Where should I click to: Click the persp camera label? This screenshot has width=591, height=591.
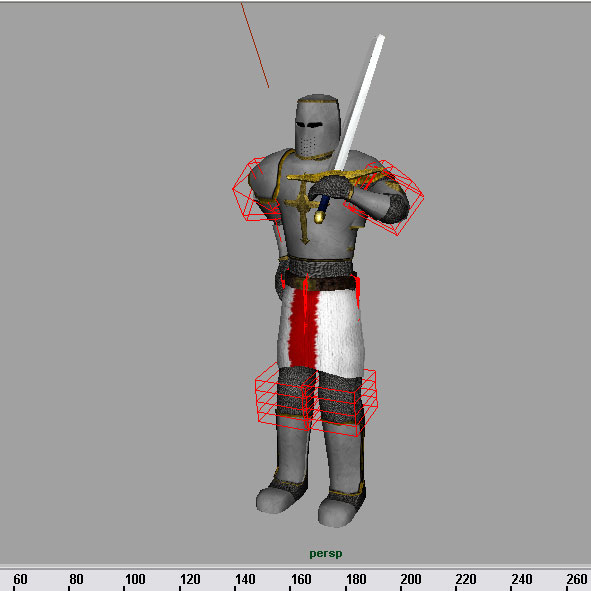tap(326, 554)
